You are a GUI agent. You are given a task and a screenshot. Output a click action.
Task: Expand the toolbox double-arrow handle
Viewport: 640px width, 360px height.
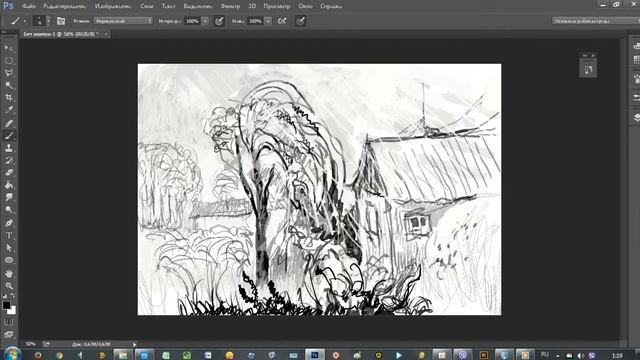pos(4,32)
